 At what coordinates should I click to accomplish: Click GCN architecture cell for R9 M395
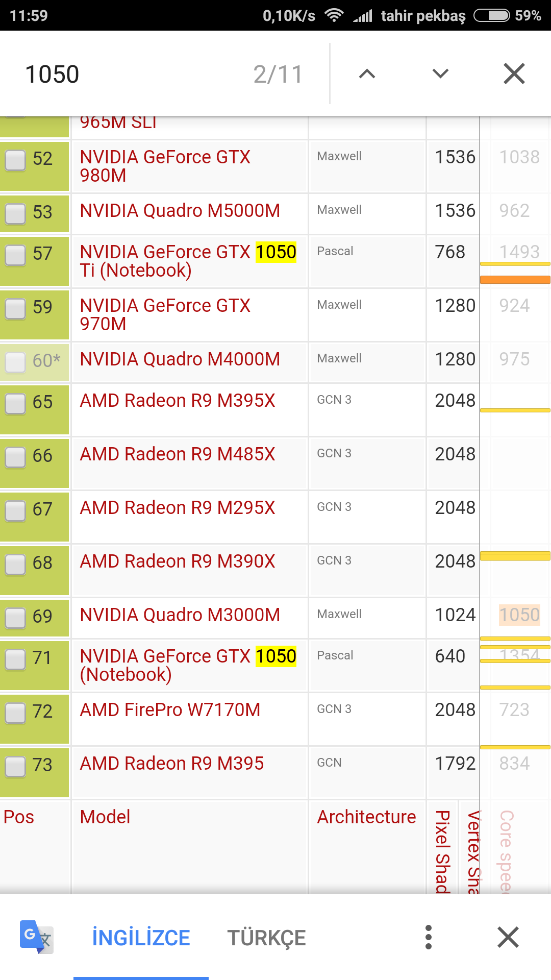tap(329, 763)
